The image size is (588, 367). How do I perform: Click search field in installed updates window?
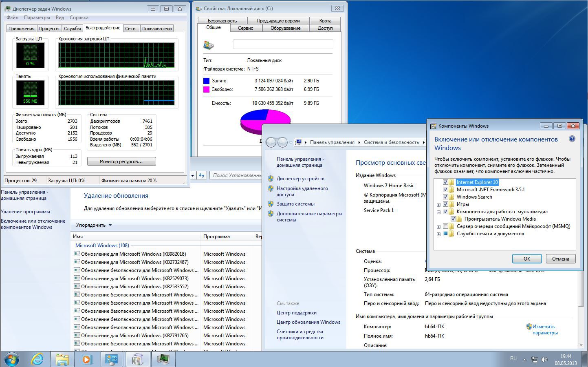(236, 175)
